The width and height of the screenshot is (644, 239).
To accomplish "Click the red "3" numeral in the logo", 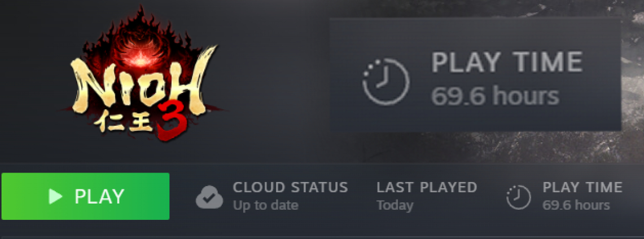I will [172, 121].
